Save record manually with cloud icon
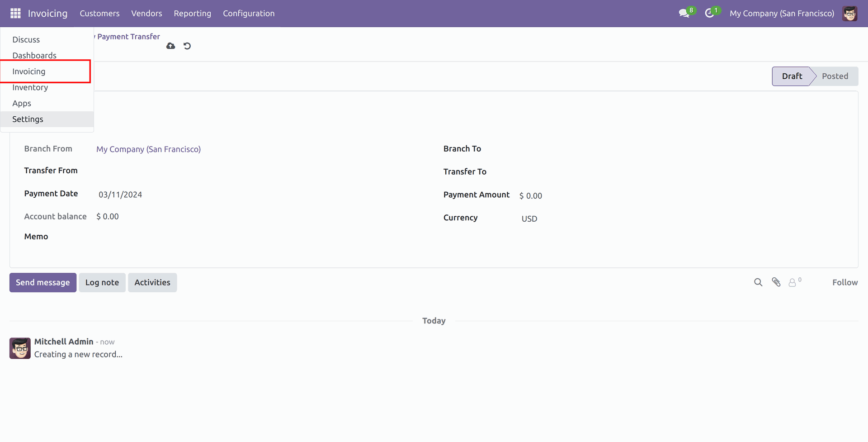Image resolution: width=868 pixels, height=442 pixels. (170, 46)
